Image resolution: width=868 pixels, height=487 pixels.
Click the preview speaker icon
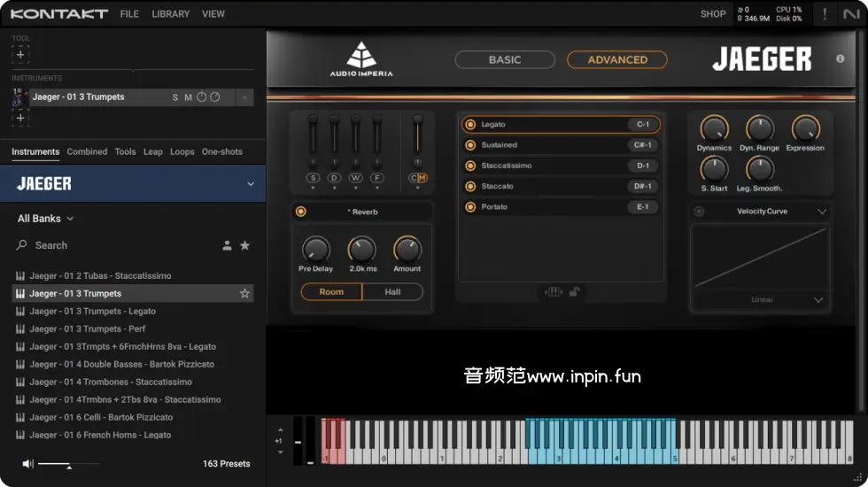[x=27, y=464]
